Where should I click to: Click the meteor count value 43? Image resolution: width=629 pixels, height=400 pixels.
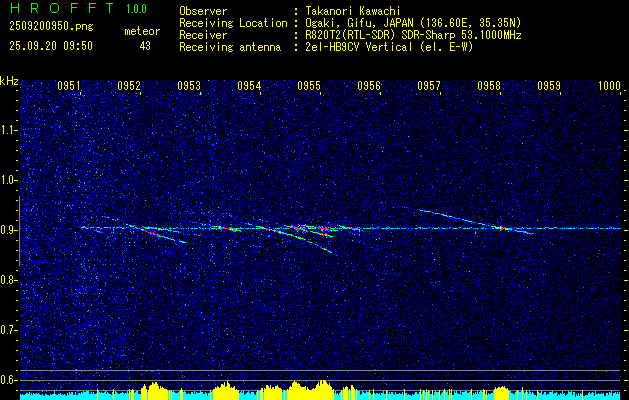[x=145, y=46]
